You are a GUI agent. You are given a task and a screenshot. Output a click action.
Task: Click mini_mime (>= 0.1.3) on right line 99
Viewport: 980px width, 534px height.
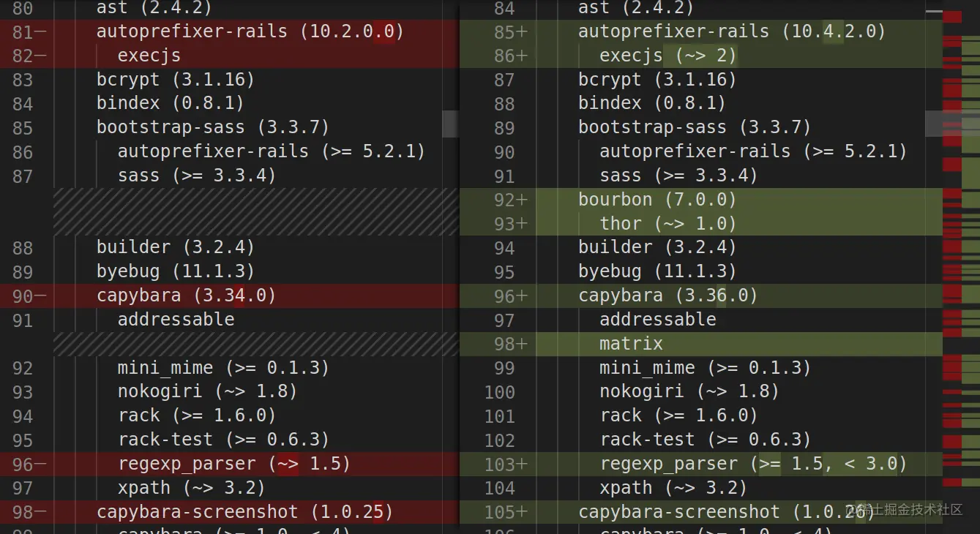[x=705, y=368]
